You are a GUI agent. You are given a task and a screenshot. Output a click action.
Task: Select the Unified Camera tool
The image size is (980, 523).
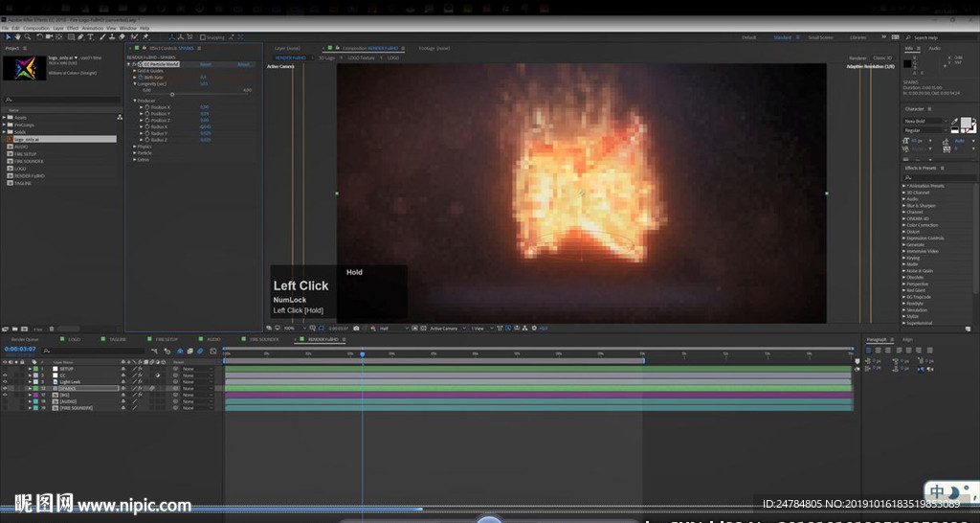[50, 37]
